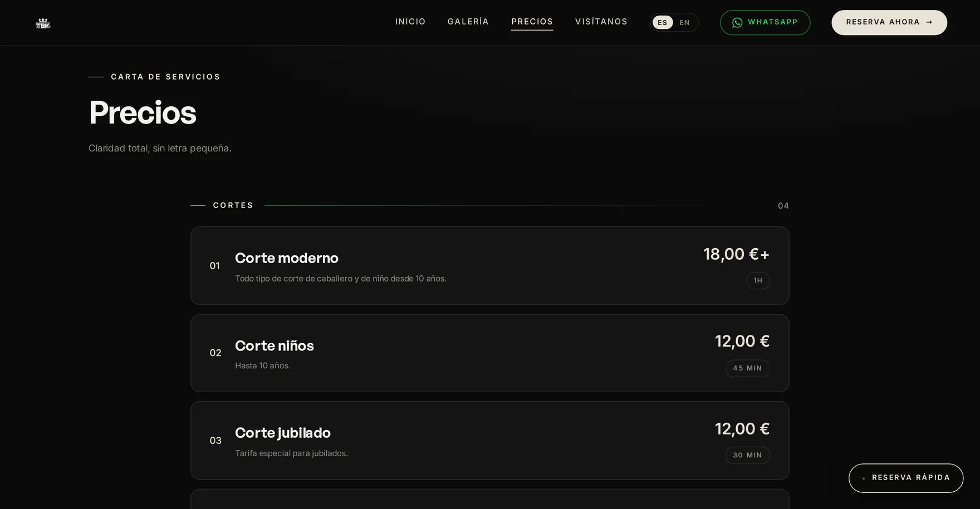Viewport: 980px width, 509px height.
Task: Click the Corte jubilado title
Action: click(x=283, y=433)
